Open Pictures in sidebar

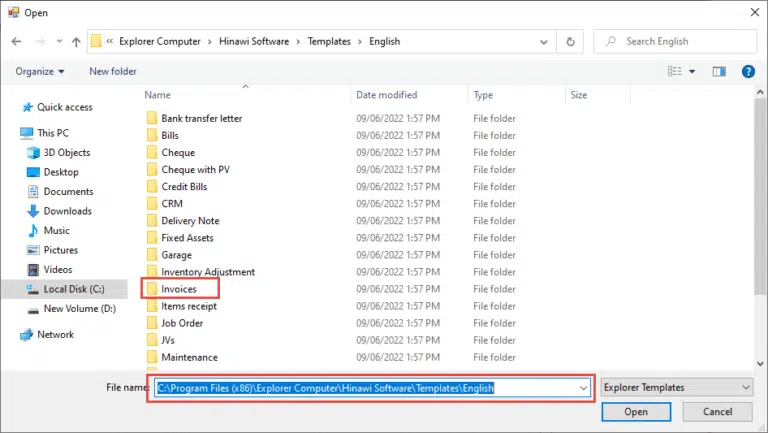coord(53,250)
